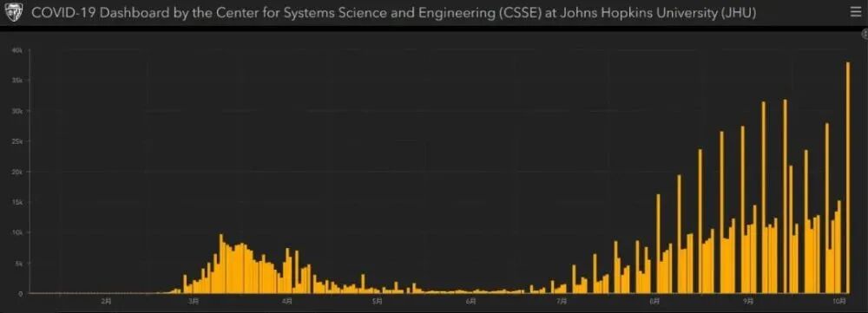Click the 2月 x-axis label
This screenshot has width=868, height=313.
[106, 302]
